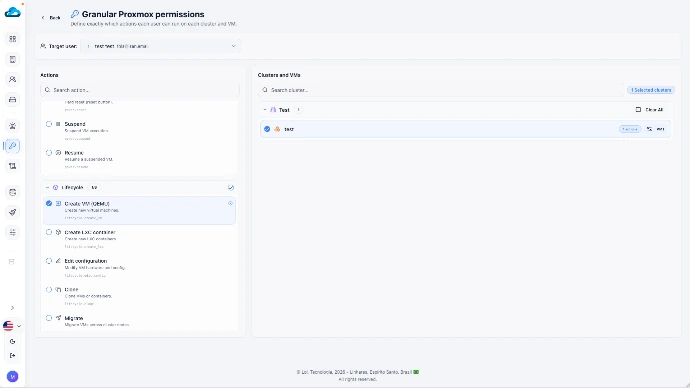Enable the Clone action
This screenshot has height=388, width=690.
49,289
